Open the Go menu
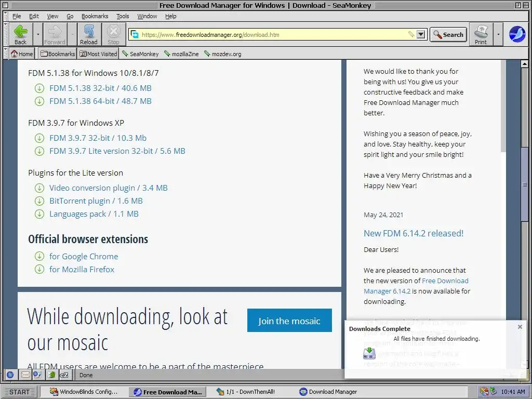 [70, 16]
